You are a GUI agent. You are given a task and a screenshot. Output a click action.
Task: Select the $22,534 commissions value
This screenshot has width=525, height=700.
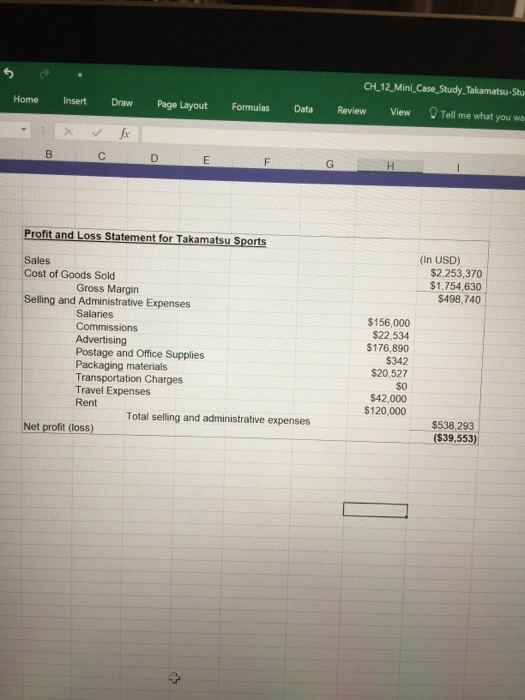(x=391, y=335)
